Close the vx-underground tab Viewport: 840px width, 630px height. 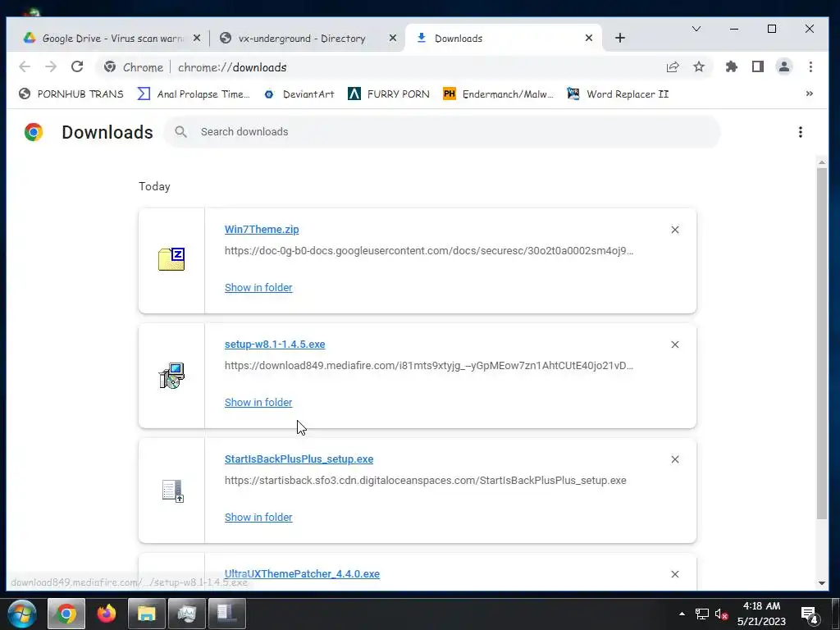click(x=393, y=38)
